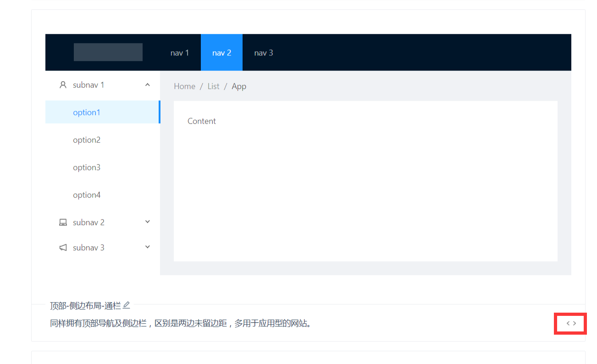Viewport: 597px width, 364px height.
Task: Select nav 1 in the top menu
Action: point(180,53)
